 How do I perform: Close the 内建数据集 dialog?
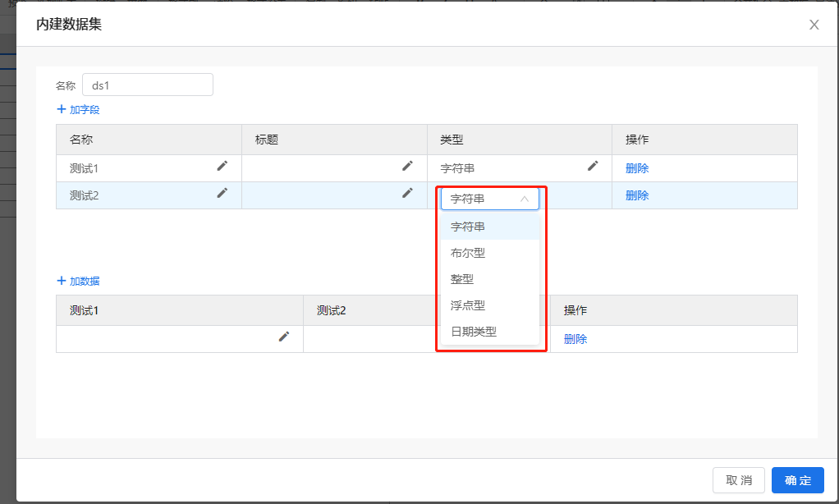coord(814,25)
